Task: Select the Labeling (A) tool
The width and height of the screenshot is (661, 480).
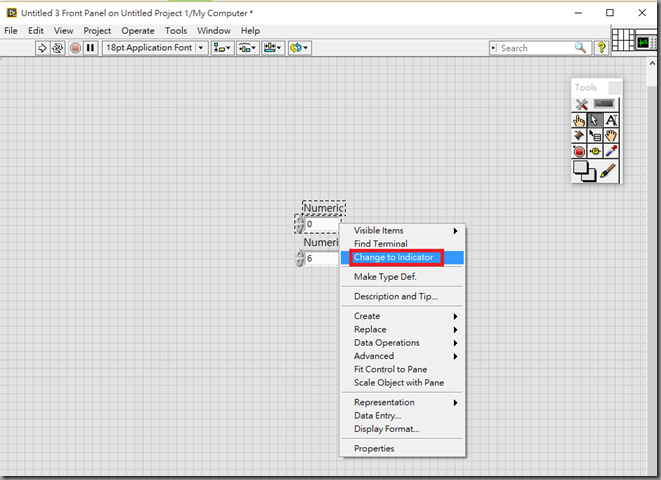Action: point(611,121)
